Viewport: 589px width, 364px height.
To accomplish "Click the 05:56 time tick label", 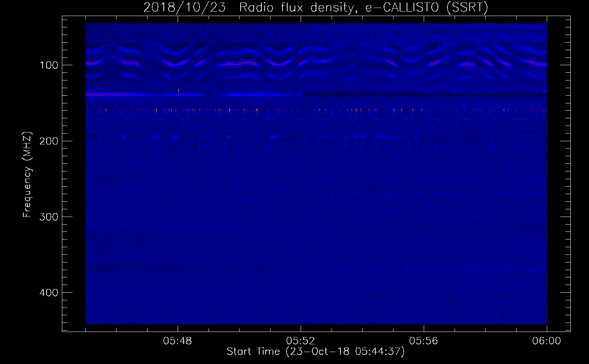I will pos(424,341).
